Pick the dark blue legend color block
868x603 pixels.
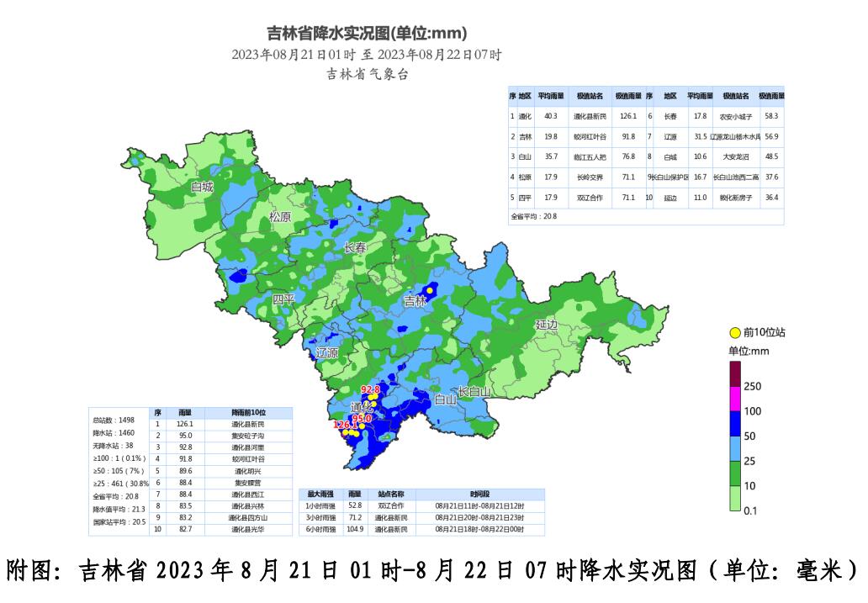tap(734, 424)
